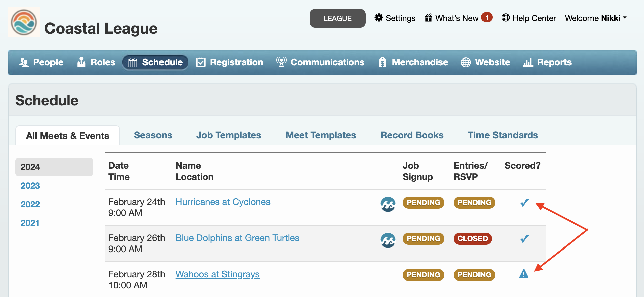Viewport: 644px width, 297px height.
Task: Click the People person icon
Action: pyautogui.click(x=24, y=62)
